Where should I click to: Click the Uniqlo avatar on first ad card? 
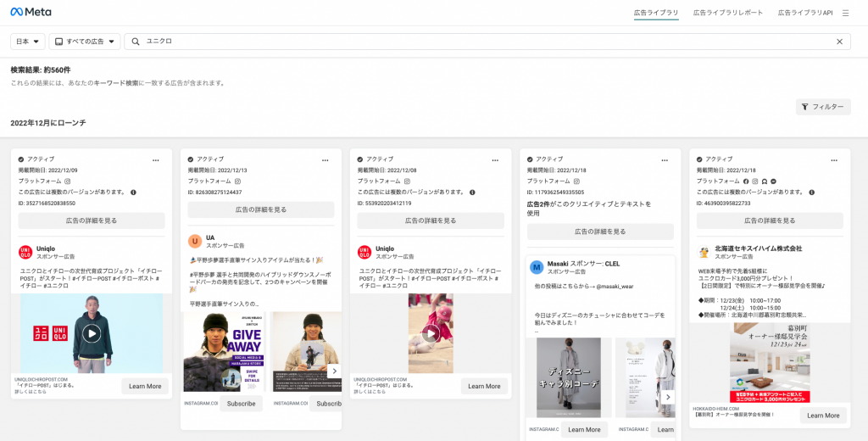(x=25, y=253)
